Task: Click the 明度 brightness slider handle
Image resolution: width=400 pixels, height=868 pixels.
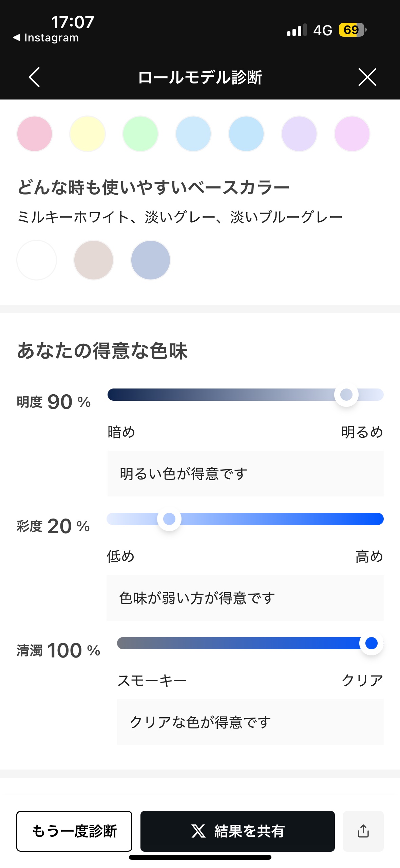Action: [346, 395]
